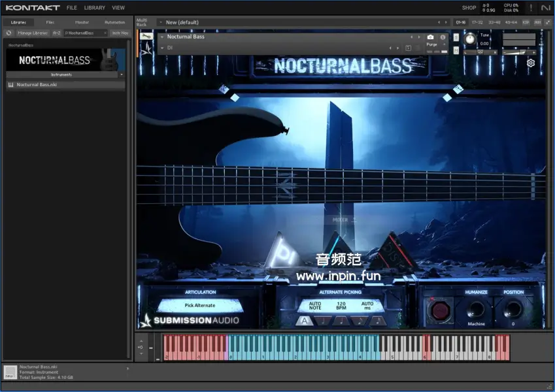Open the Purge dropdown menu
This screenshot has width=555, height=392.
[x=436, y=44]
